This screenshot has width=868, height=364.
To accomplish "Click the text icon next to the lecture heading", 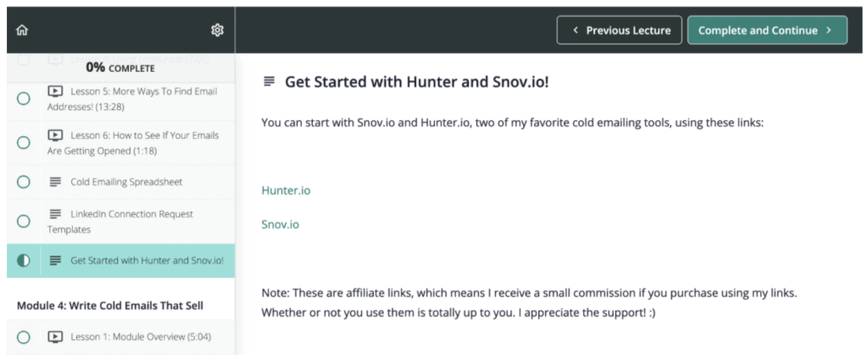I will (x=269, y=81).
